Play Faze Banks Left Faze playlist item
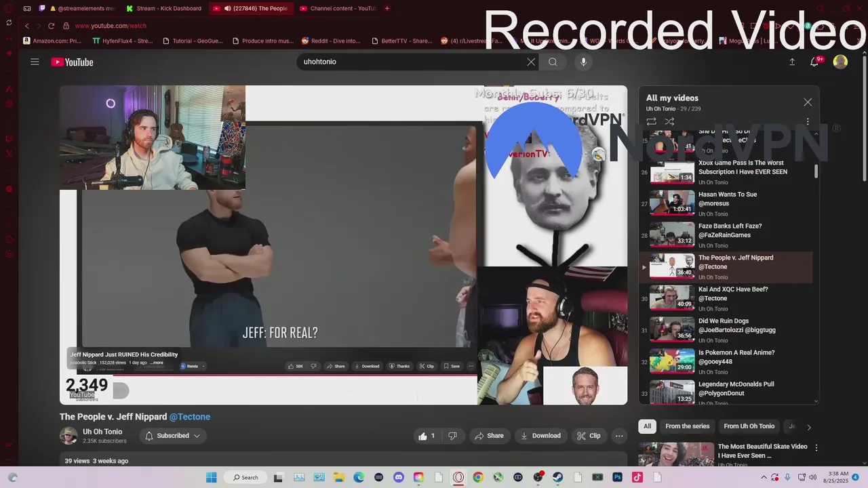 tap(727, 235)
